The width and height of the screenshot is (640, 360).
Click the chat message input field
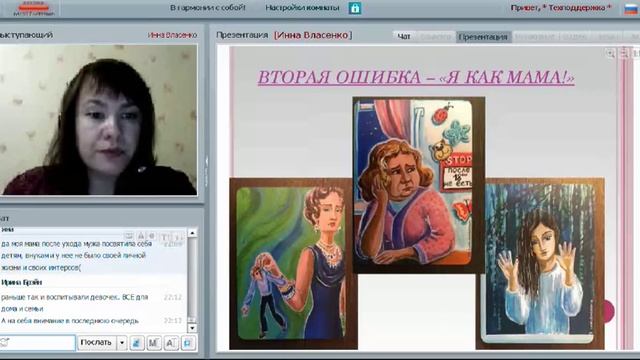[38, 343]
